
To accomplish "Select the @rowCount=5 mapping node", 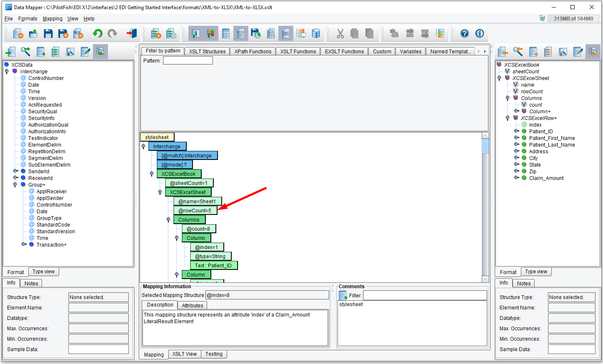I will (195, 210).
